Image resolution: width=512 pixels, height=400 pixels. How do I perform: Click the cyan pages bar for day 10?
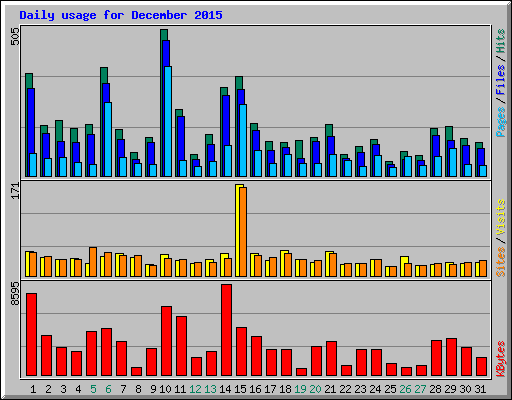pyautogui.click(x=168, y=122)
